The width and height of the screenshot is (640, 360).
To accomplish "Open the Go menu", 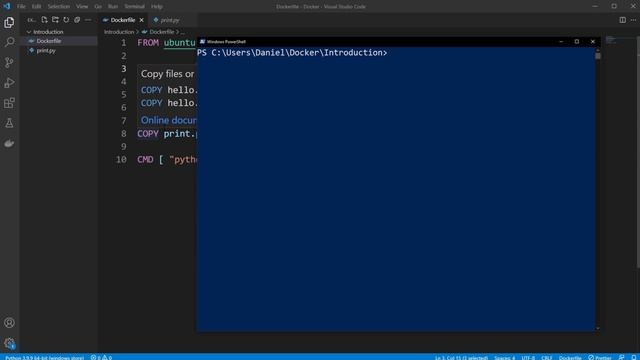I will pyautogui.click(x=98, y=7).
